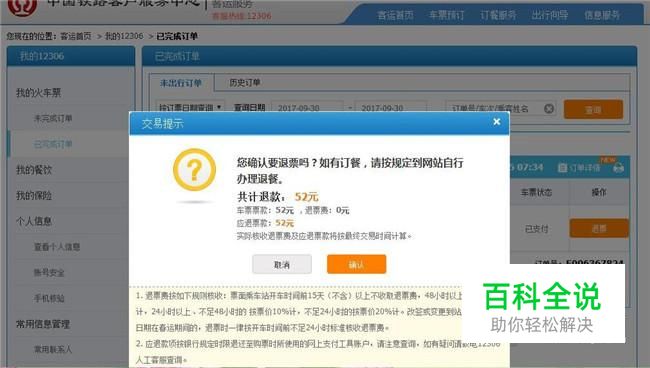Cancel the refund with the 取消 button
The width and height of the screenshot is (650, 368).
click(x=282, y=264)
